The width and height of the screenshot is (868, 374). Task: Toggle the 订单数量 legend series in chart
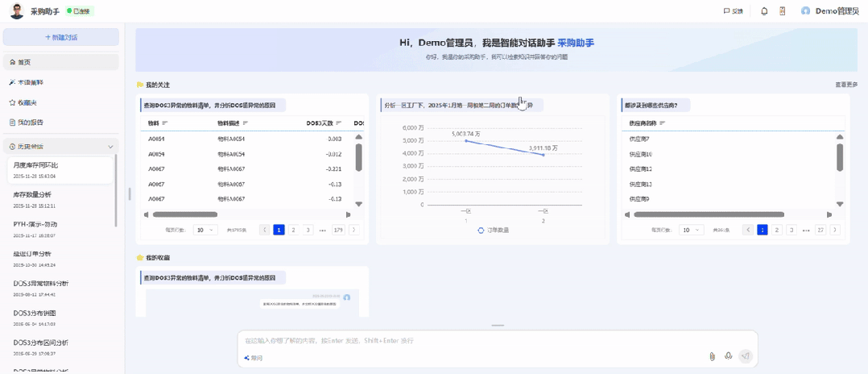(x=494, y=231)
